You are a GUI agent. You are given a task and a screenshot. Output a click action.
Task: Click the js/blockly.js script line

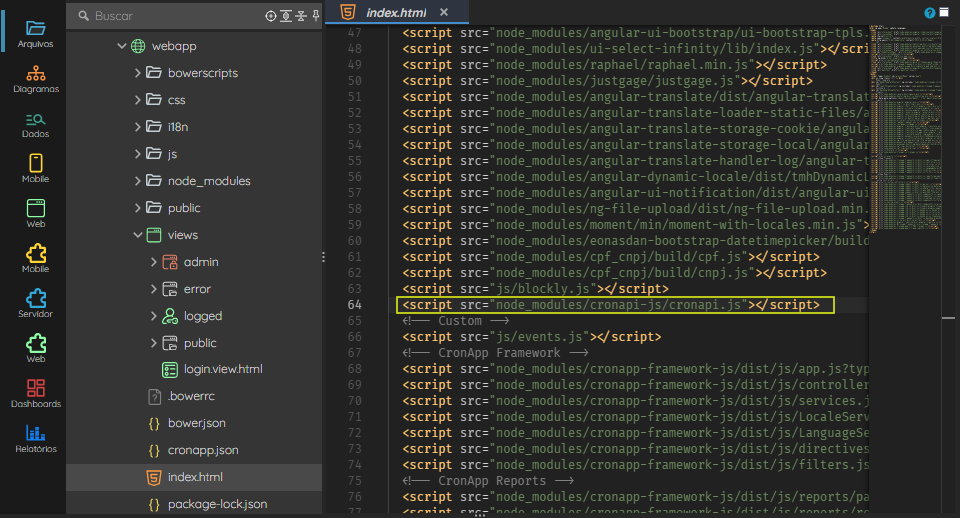[535, 289]
